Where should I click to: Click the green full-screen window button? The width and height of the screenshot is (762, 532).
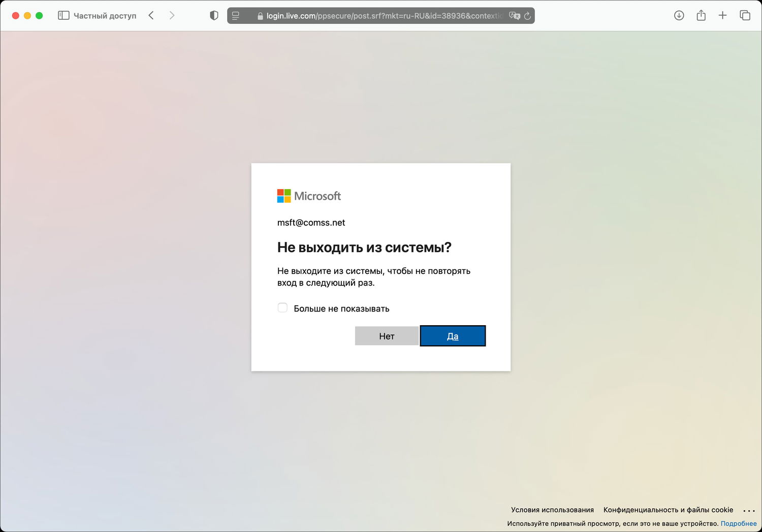pyautogui.click(x=39, y=16)
